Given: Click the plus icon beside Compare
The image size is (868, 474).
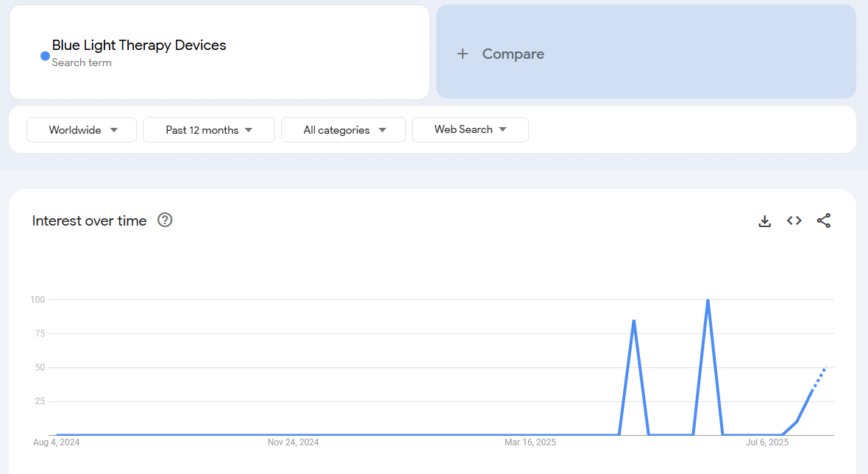Looking at the screenshot, I should [x=463, y=54].
